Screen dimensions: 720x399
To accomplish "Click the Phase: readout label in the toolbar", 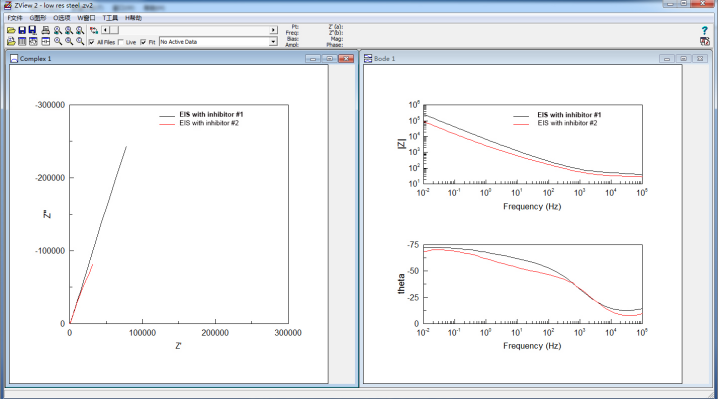I will 335,45.
